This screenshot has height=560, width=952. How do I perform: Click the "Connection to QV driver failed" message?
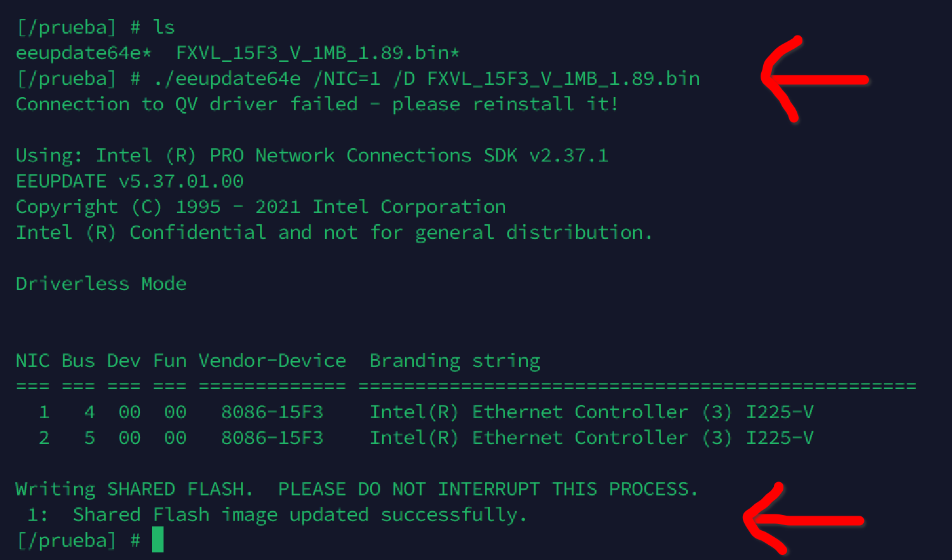tap(187, 104)
